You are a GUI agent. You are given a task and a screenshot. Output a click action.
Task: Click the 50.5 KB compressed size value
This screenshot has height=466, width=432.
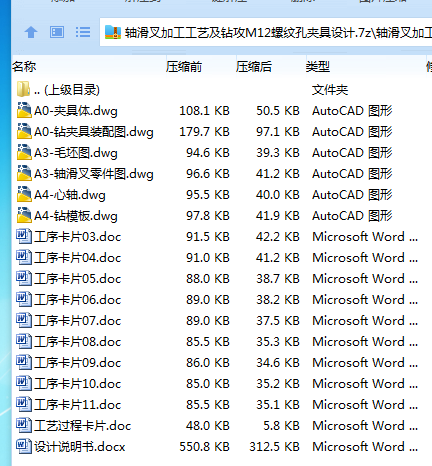[278, 111]
